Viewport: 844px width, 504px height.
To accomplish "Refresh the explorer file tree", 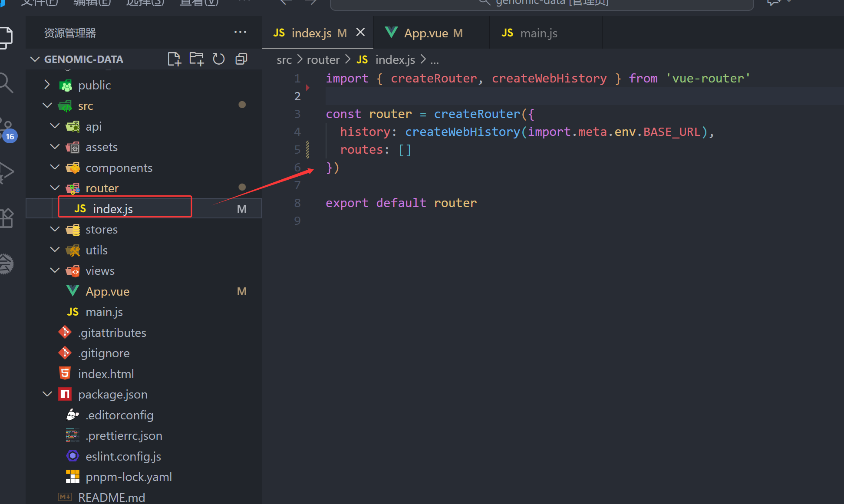I will [x=219, y=59].
